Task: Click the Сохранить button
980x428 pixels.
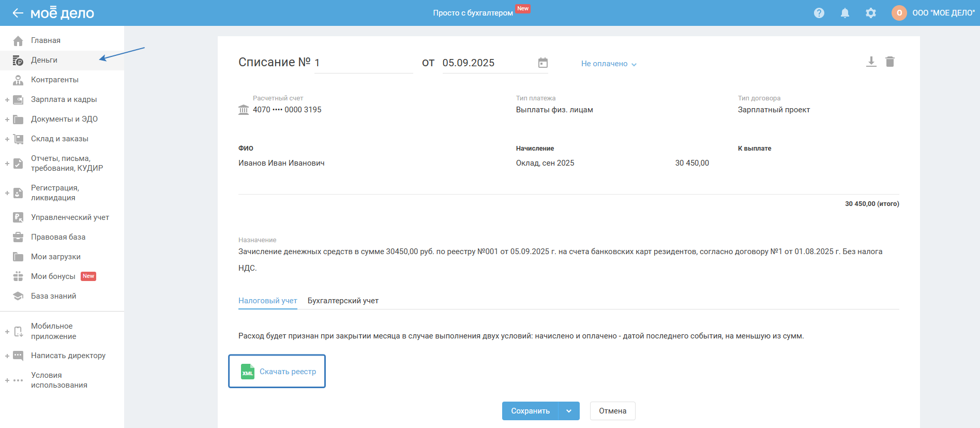Action: coord(530,411)
